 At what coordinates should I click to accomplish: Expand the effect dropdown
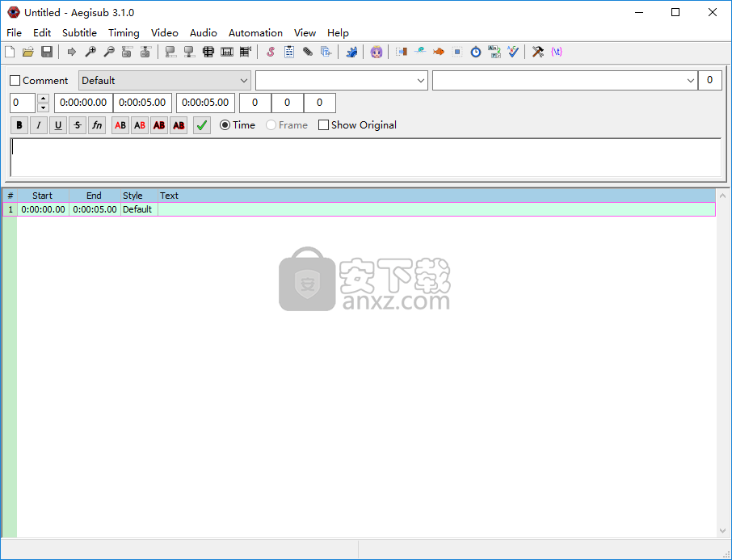point(691,81)
